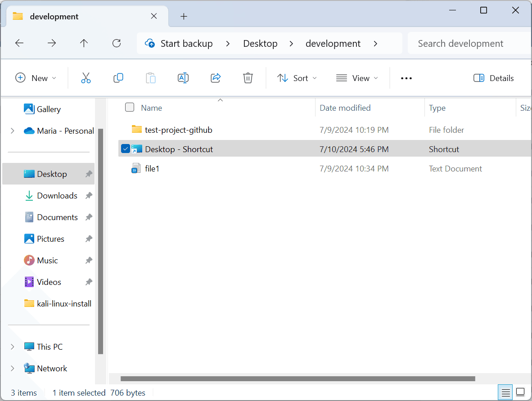Click the horizontal scrollbar thumb
The width and height of the screenshot is (532, 401).
click(298, 378)
